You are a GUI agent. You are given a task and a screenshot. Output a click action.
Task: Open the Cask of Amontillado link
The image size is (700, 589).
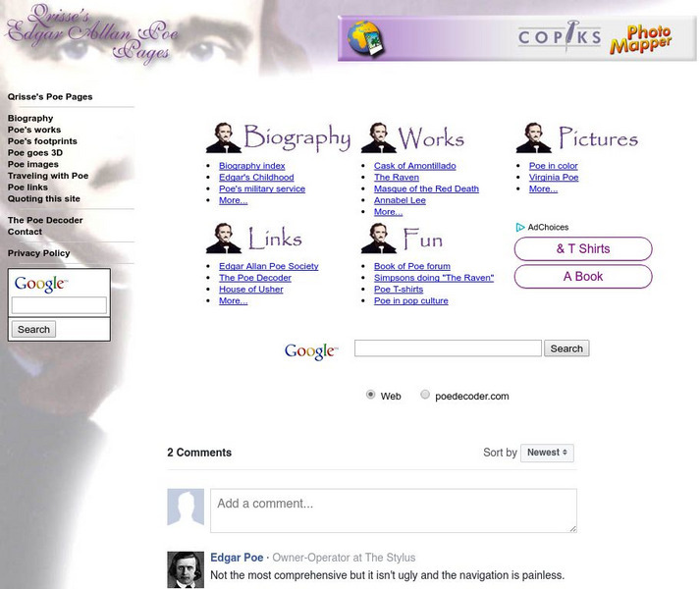(414, 166)
